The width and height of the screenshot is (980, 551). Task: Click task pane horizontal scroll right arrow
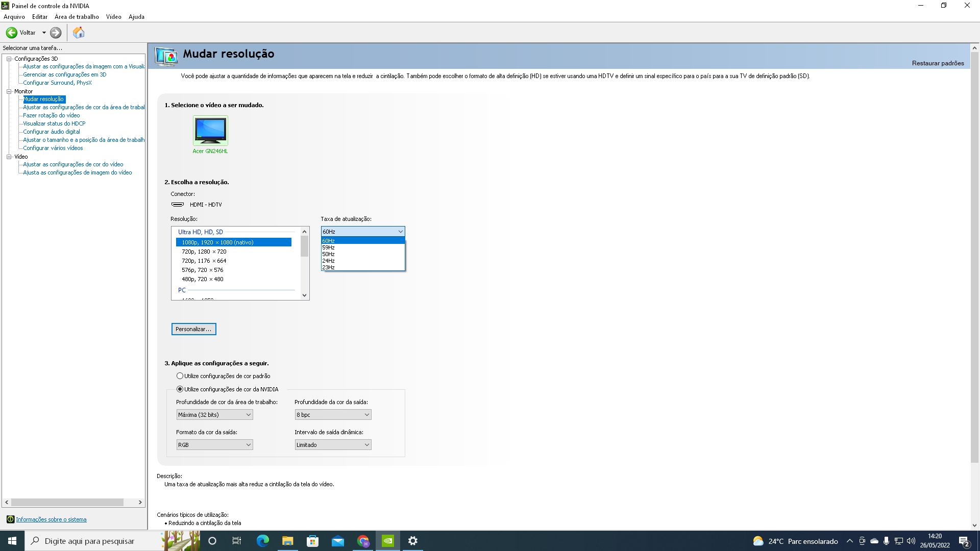tap(140, 503)
